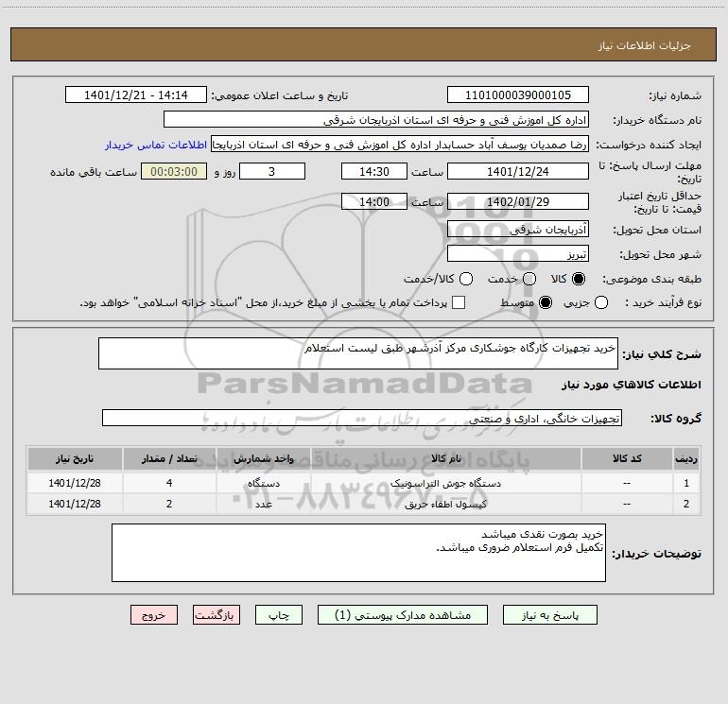This screenshot has height=704, width=728.
Task: Select the خدمت radio button
Action: coord(529,279)
